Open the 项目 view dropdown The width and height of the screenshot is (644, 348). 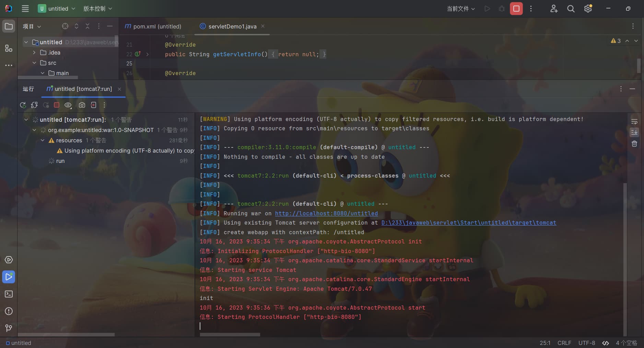pos(32,26)
